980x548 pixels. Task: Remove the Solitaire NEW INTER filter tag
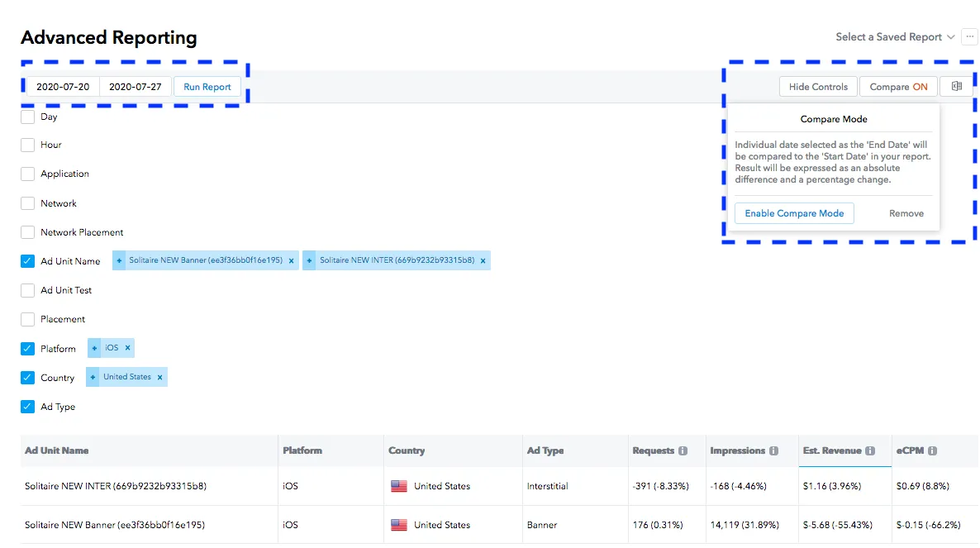pos(483,260)
